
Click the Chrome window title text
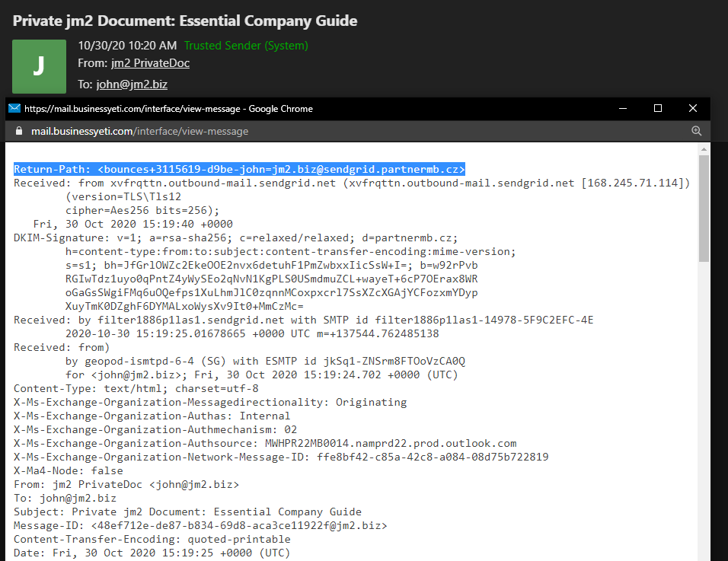pos(168,109)
